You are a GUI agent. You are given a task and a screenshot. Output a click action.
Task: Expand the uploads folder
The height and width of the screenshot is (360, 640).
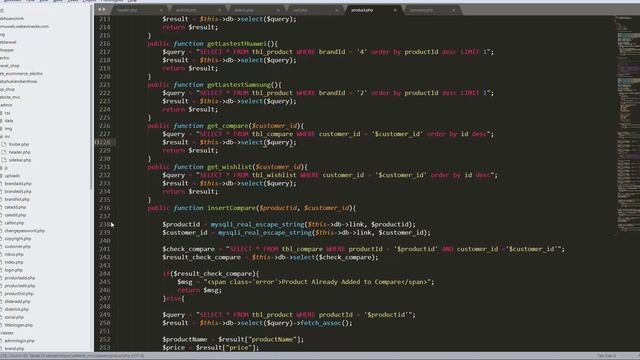(12, 176)
